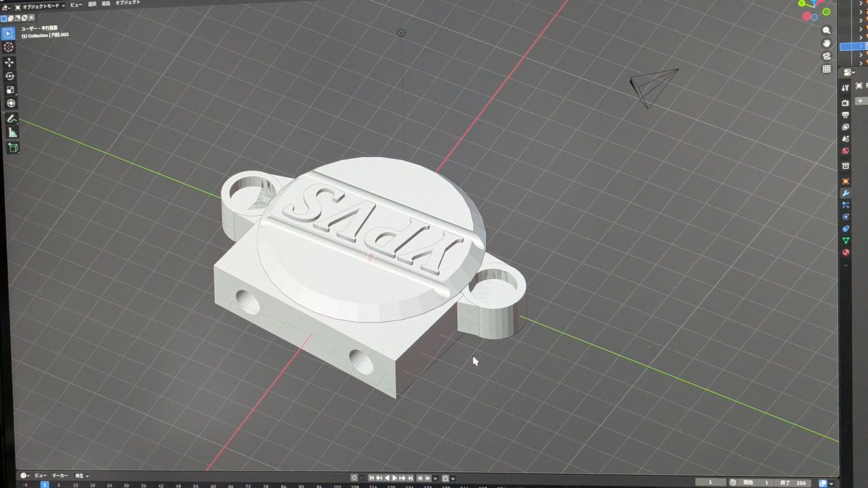868x488 pixels.
Task: Toggle perspective/orthographic grid icon
Action: 827,69
